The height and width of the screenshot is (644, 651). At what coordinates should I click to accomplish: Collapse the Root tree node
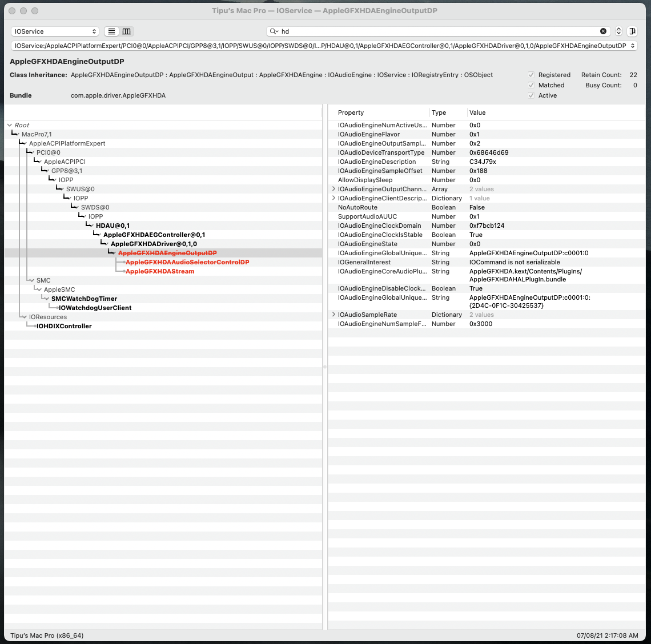(x=10, y=125)
